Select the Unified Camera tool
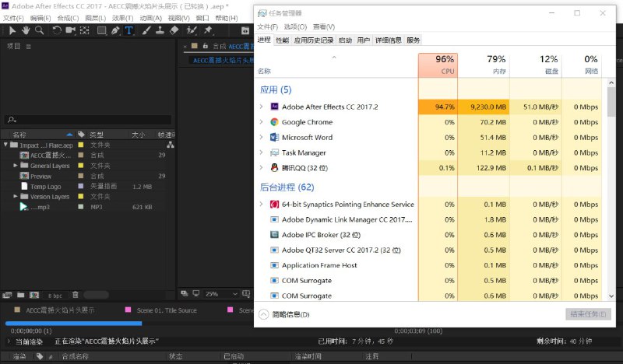 tap(71, 30)
